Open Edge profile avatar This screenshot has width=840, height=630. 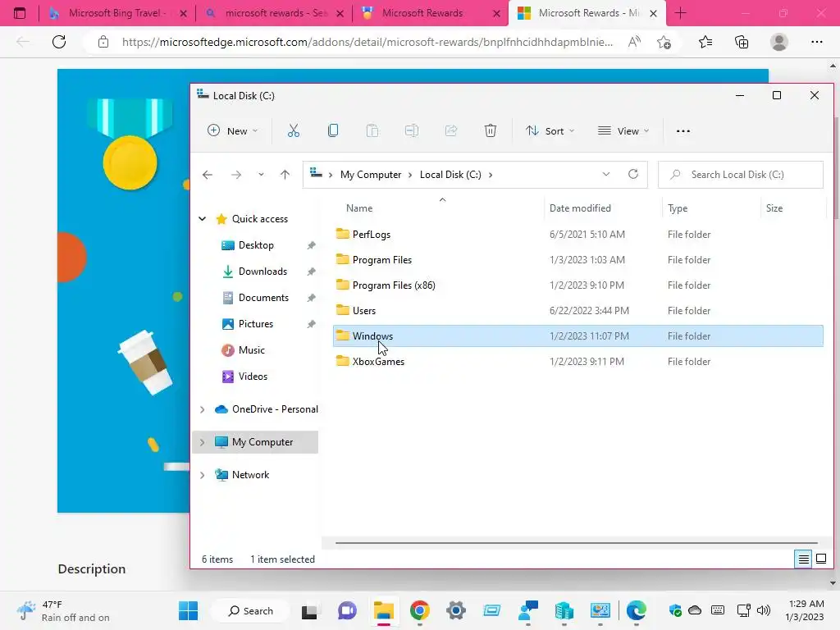[779, 42]
